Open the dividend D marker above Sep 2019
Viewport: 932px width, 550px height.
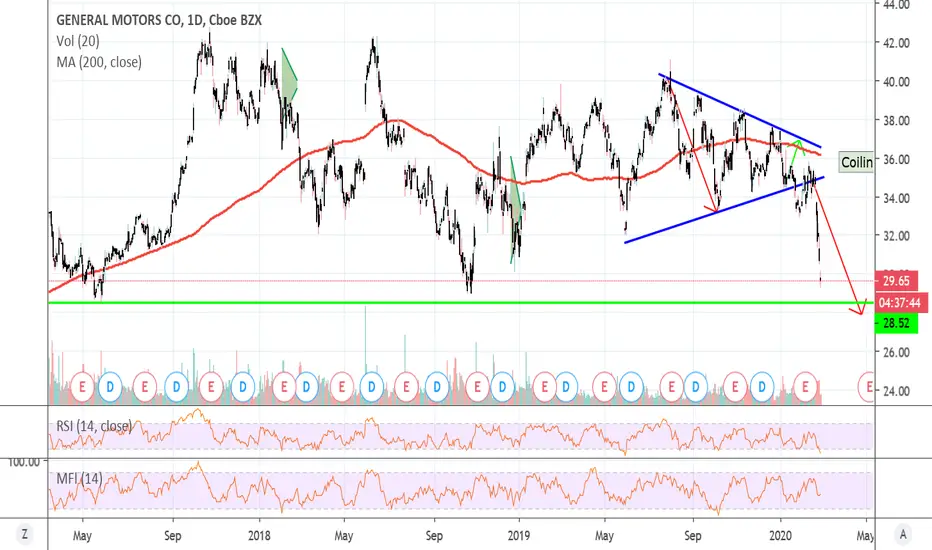coord(695,387)
